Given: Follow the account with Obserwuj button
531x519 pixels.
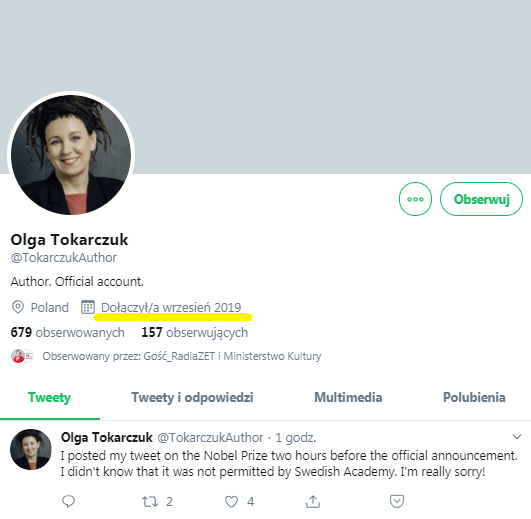Looking at the screenshot, I should click(481, 199).
